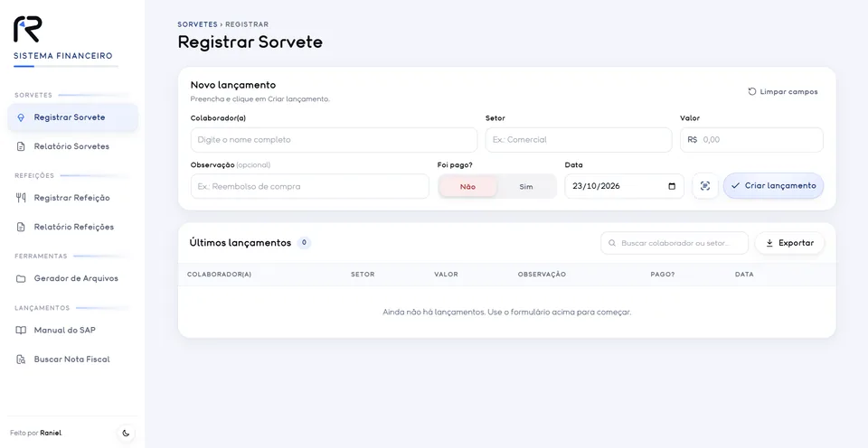Open Relatório Refeições from the sidebar
This screenshot has width=868, height=448.
[72, 227]
